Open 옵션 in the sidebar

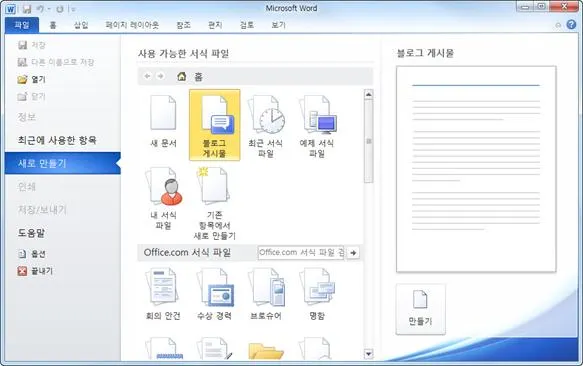point(32,254)
